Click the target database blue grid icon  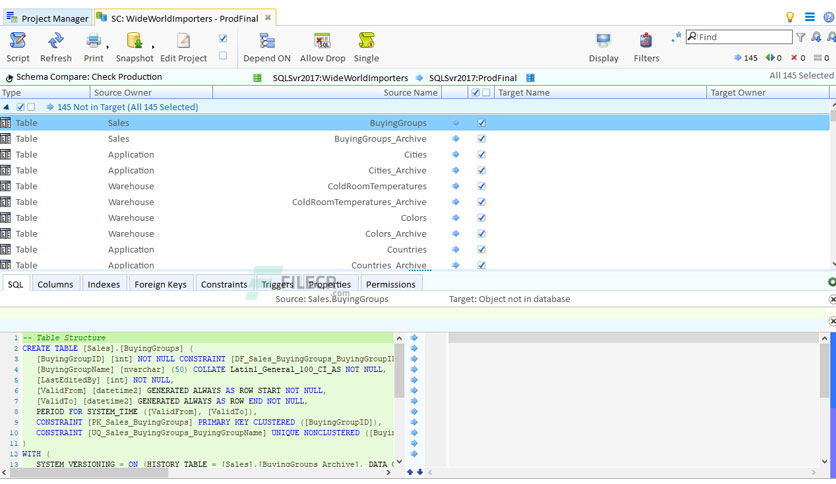[530, 78]
